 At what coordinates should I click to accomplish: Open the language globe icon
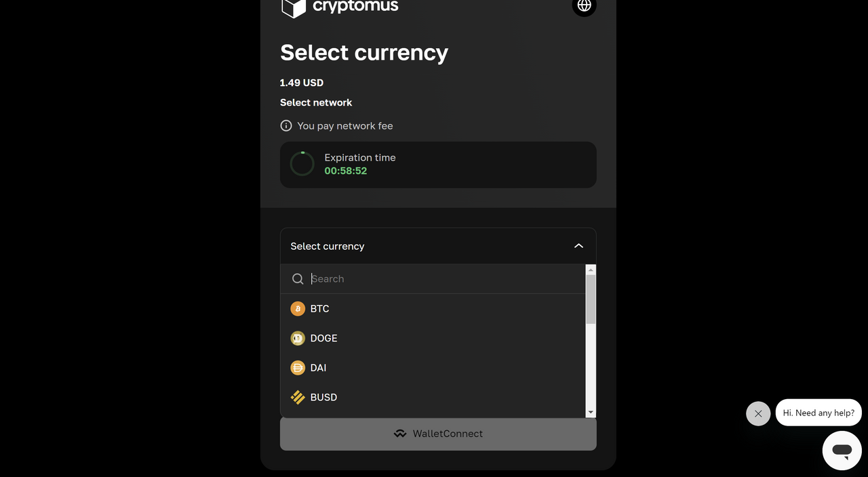[584, 5]
